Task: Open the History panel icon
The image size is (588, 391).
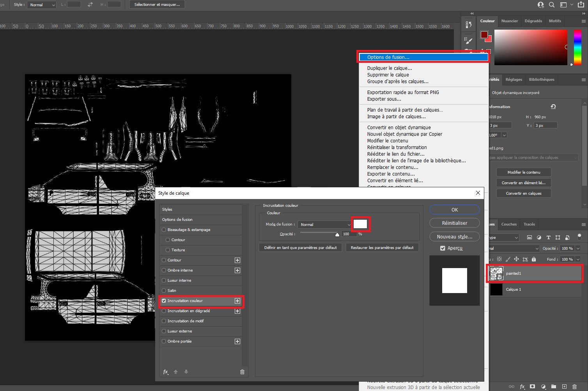Action: 468,25
